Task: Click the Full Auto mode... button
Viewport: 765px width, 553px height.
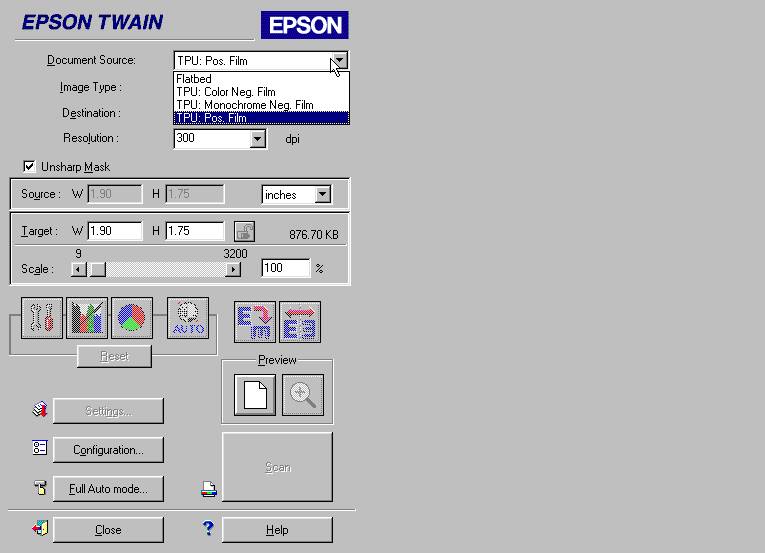Action: click(108, 489)
